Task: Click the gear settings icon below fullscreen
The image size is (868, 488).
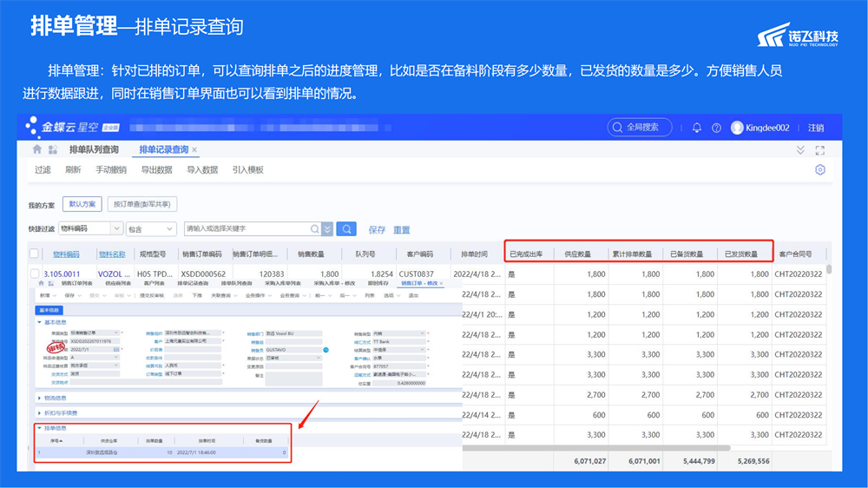Action: (x=820, y=169)
